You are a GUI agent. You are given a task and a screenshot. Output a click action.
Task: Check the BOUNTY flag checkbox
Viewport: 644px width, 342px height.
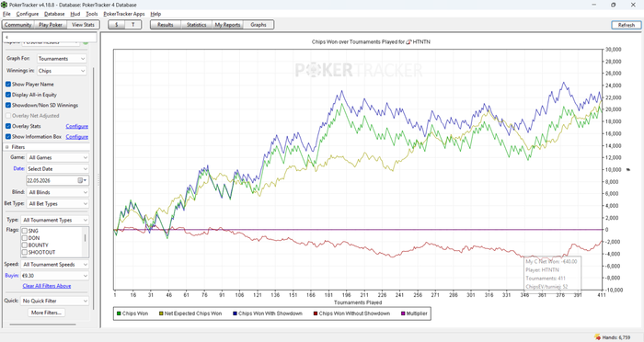[x=25, y=245]
